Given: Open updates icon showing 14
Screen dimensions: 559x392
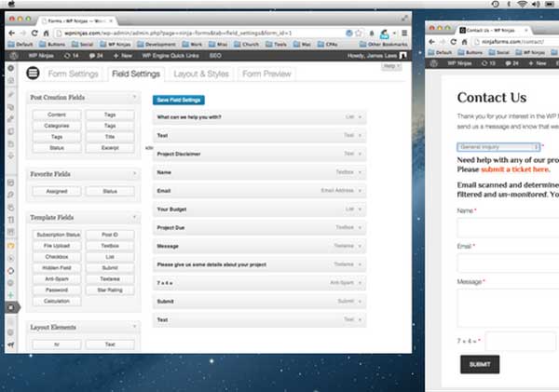Looking at the screenshot, I should 71,56.
